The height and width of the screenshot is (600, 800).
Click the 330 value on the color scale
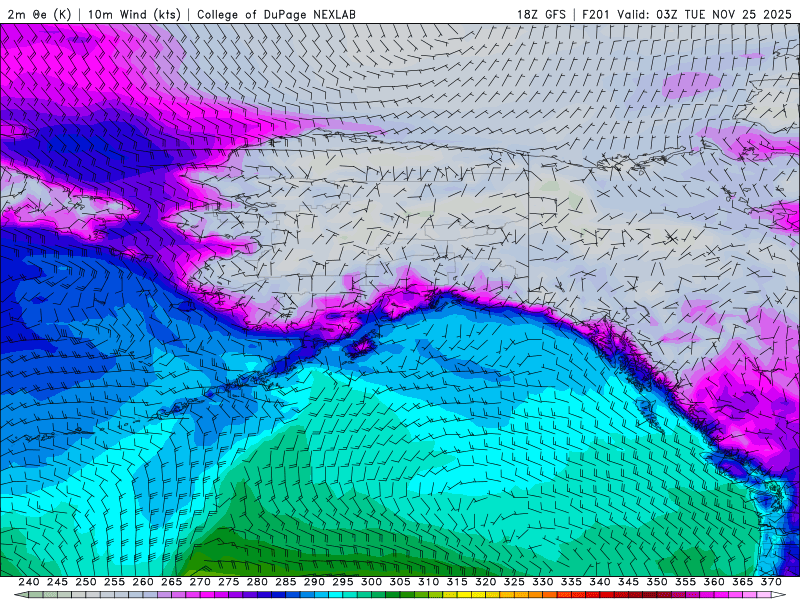pyautogui.click(x=543, y=582)
